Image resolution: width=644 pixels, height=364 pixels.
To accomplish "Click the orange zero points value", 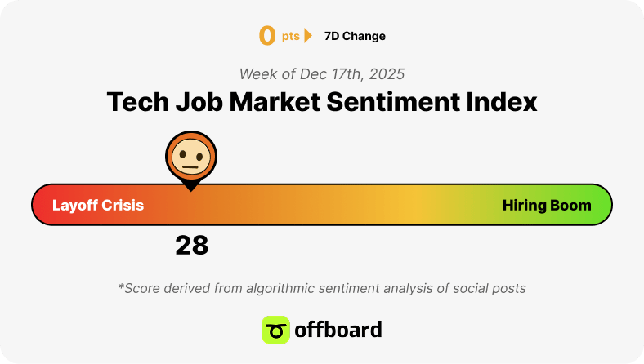I will 267,36.
